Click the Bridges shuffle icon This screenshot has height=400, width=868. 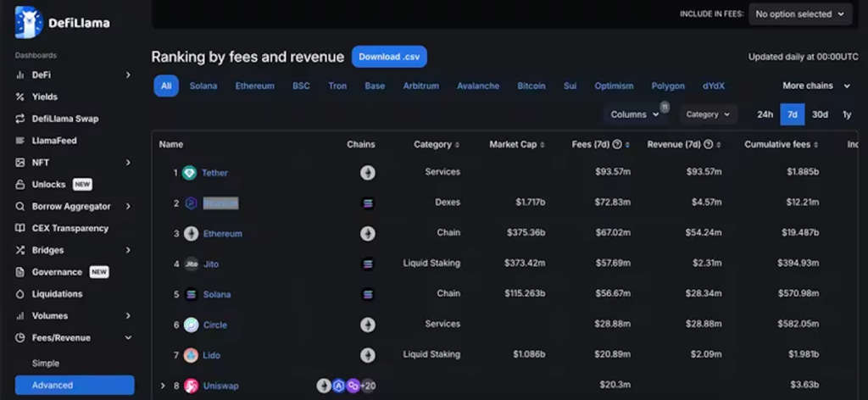click(20, 250)
